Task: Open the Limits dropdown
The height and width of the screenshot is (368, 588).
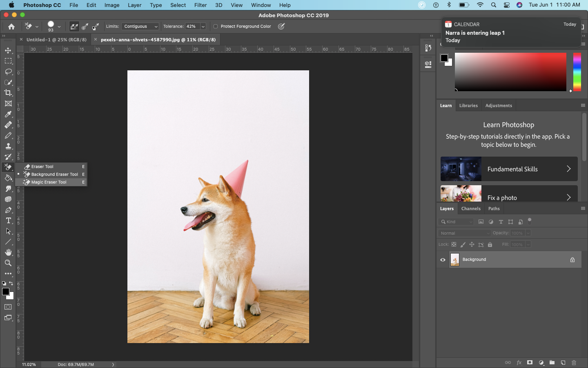Action: (x=140, y=26)
